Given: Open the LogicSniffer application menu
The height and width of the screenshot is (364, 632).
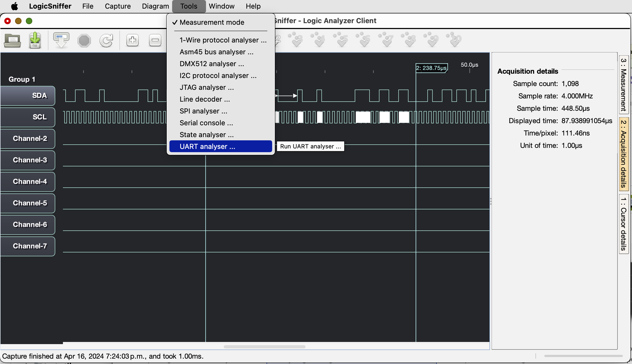Looking at the screenshot, I should (50, 6).
